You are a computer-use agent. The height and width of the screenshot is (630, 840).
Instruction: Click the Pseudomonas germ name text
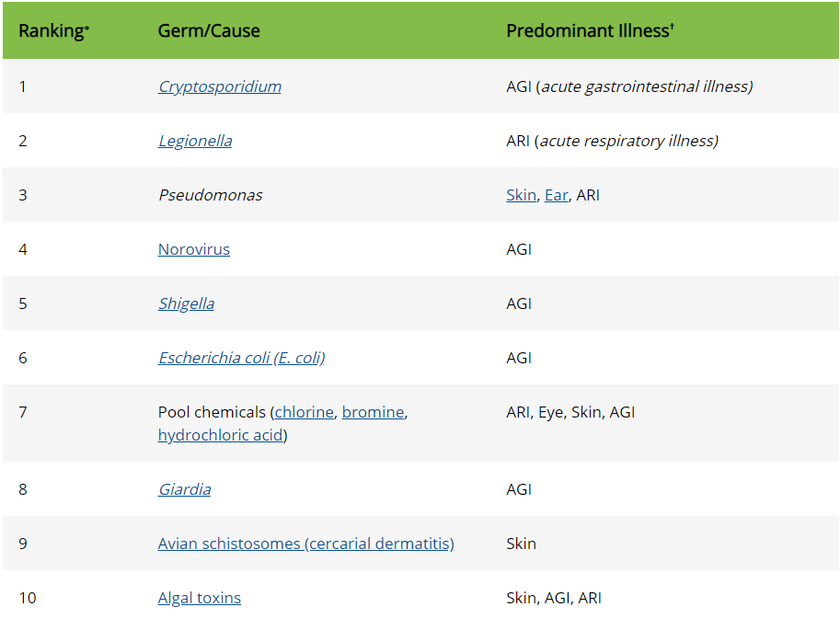(x=210, y=195)
